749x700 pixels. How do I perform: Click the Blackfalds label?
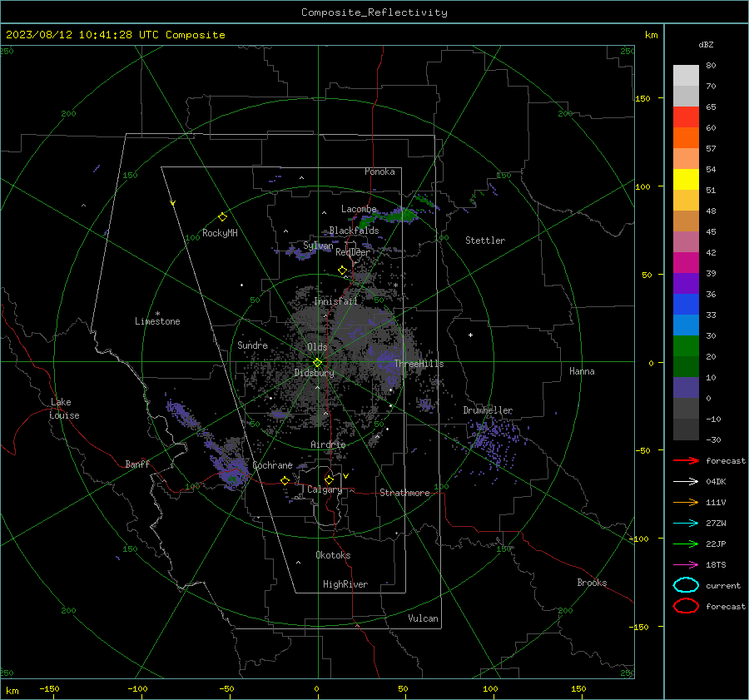tap(354, 231)
